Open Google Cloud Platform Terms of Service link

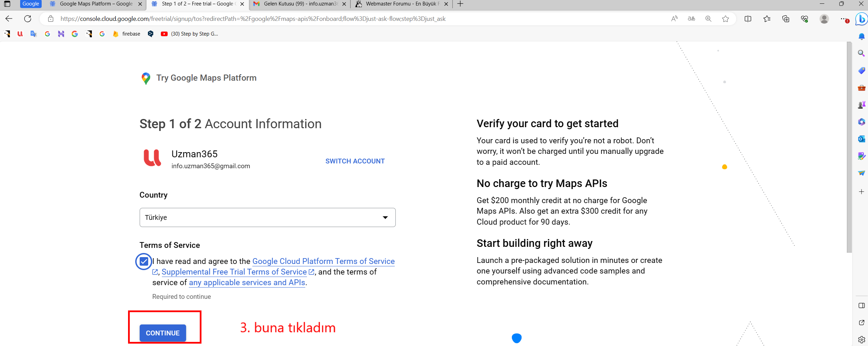[323, 261]
